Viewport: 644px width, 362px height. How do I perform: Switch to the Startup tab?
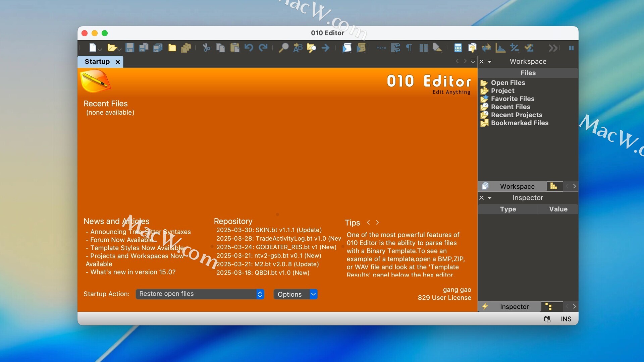point(97,62)
